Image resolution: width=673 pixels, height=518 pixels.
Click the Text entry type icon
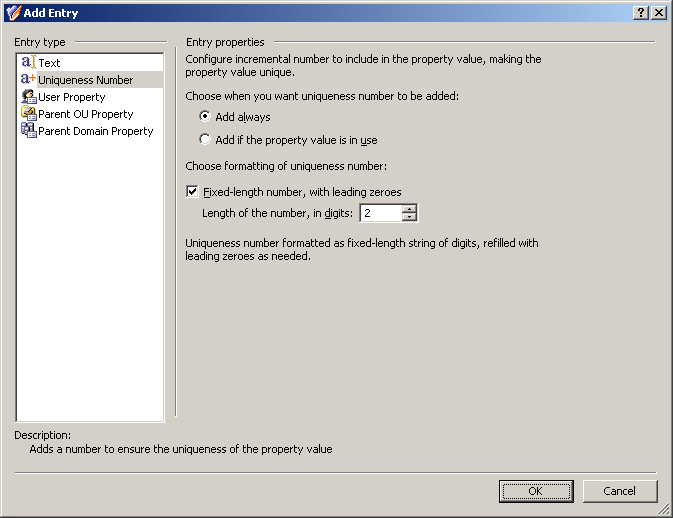pyautogui.click(x=28, y=62)
